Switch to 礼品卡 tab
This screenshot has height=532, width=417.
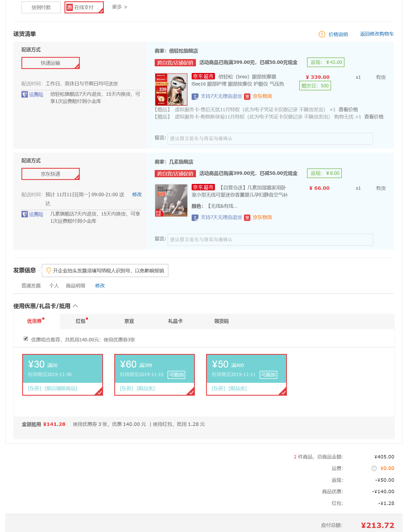tap(175, 321)
